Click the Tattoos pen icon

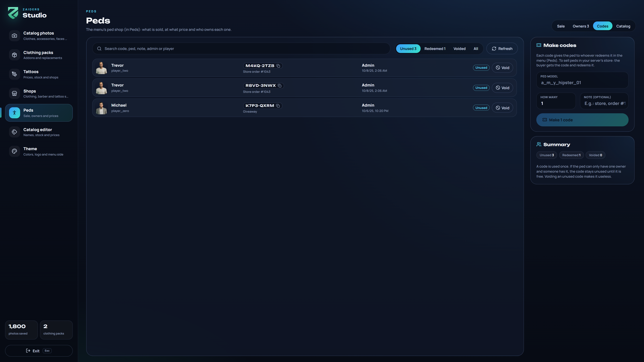click(14, 74)
